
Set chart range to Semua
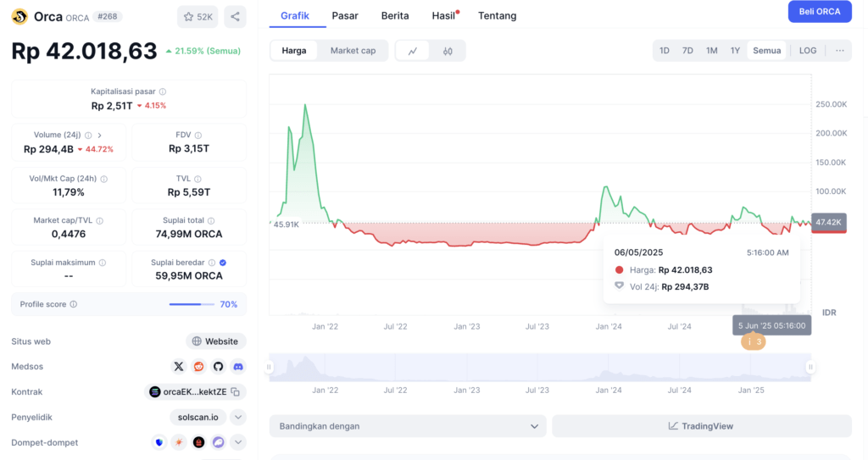tap(766, 50)
